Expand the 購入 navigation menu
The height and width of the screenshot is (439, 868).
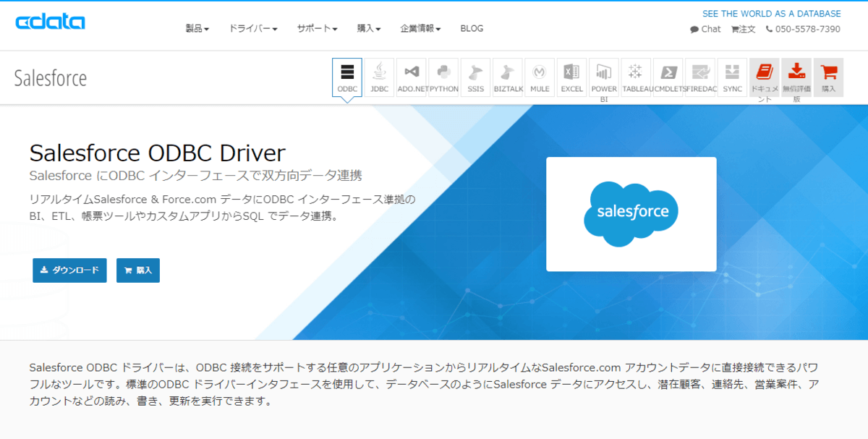369,29
